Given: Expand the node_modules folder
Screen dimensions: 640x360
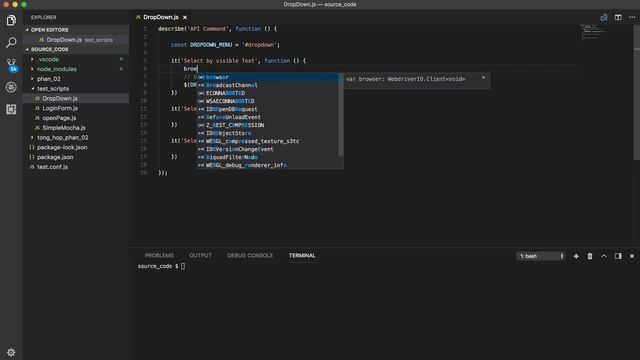Looking at the screenshot, I should point(76,69).
